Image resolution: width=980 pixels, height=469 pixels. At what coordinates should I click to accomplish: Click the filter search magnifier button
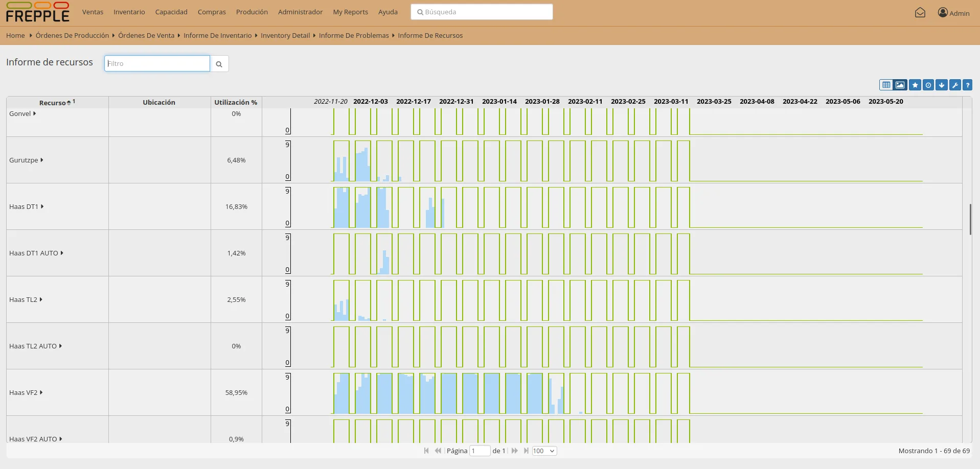click(x=219, y=64)
